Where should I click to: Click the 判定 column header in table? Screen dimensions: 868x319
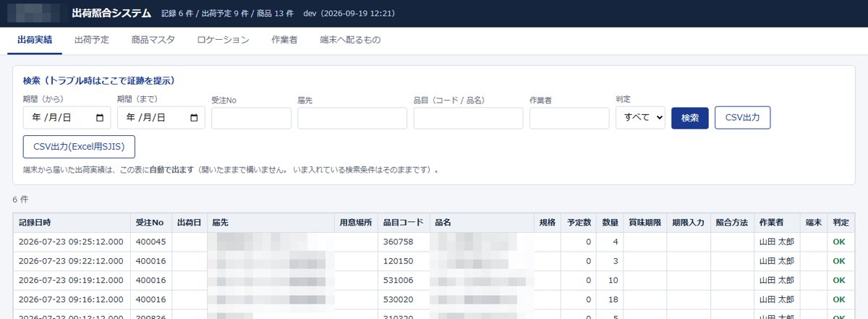click(x=841, y=222)
